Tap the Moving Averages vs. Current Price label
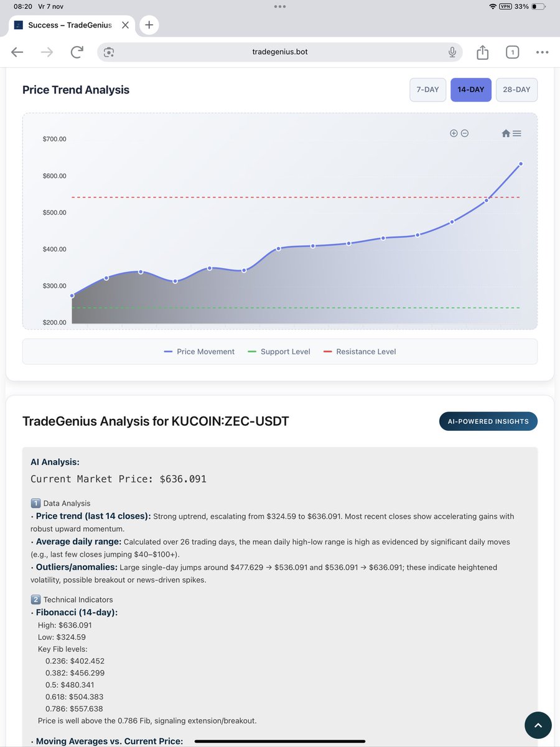560x747 pixels. 110,741
